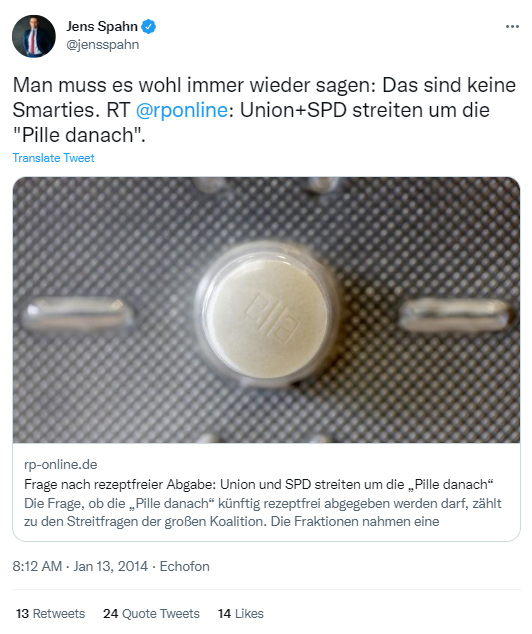Open the article headline about rezeptfreier Abgabe
The image size is (532, 634).
(x=259, y=484)
